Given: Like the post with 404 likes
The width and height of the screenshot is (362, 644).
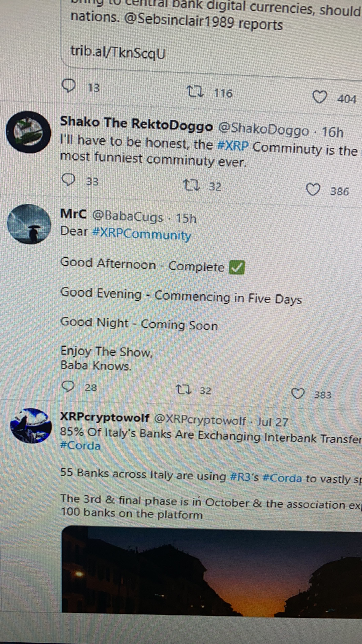Looking at the screenshot, I should pos(319,98).
